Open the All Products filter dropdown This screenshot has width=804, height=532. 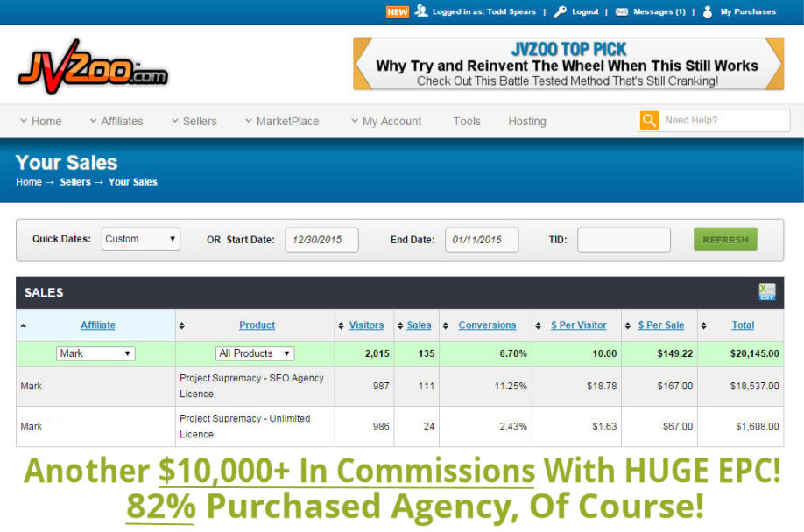click(x=255, y=353)
